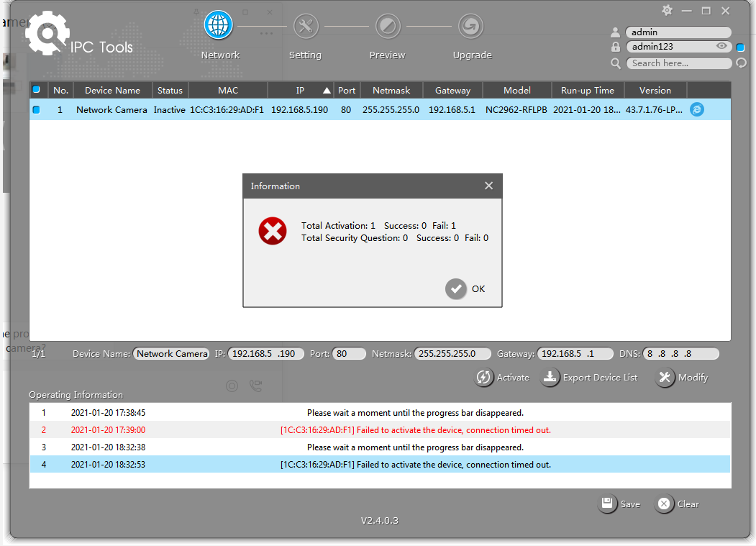This screenshot has height=546, width=756.
Task: Click the Clear X icon
Action: click(664, 504)
